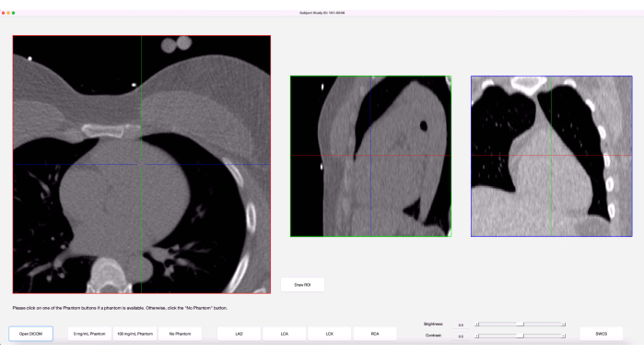Click the Brightness slider handle

(x=521, y=324)
